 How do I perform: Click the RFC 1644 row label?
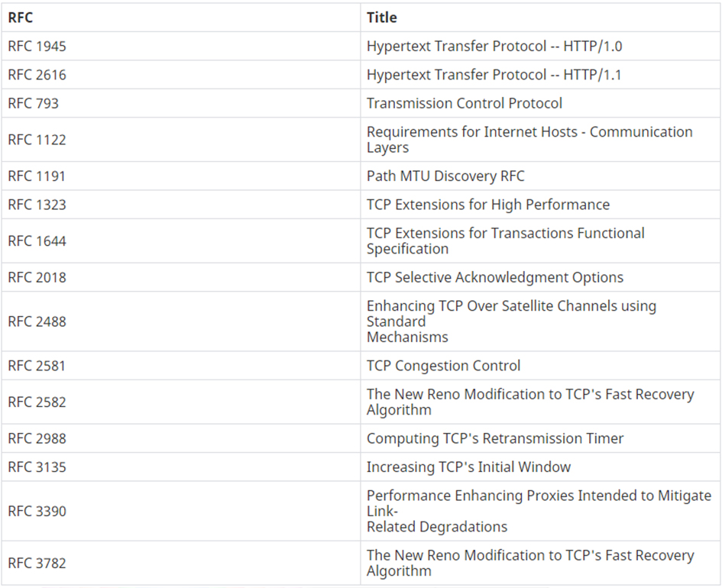tap(37, 241)
